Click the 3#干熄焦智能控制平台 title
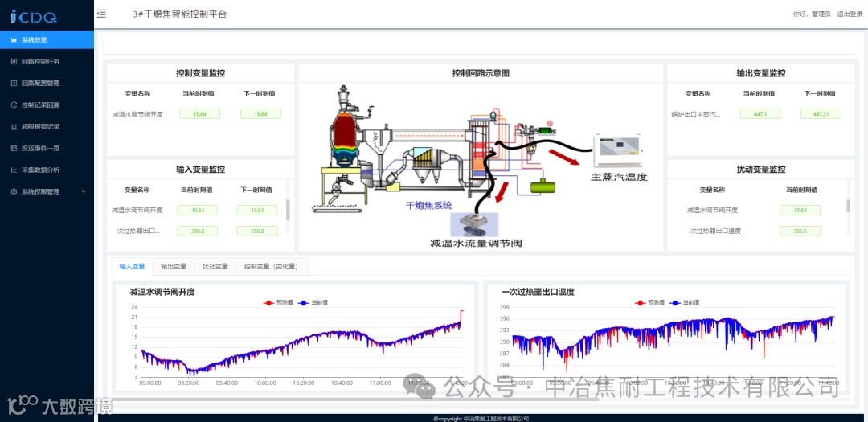868x422 pixels. tap(180, 14)
